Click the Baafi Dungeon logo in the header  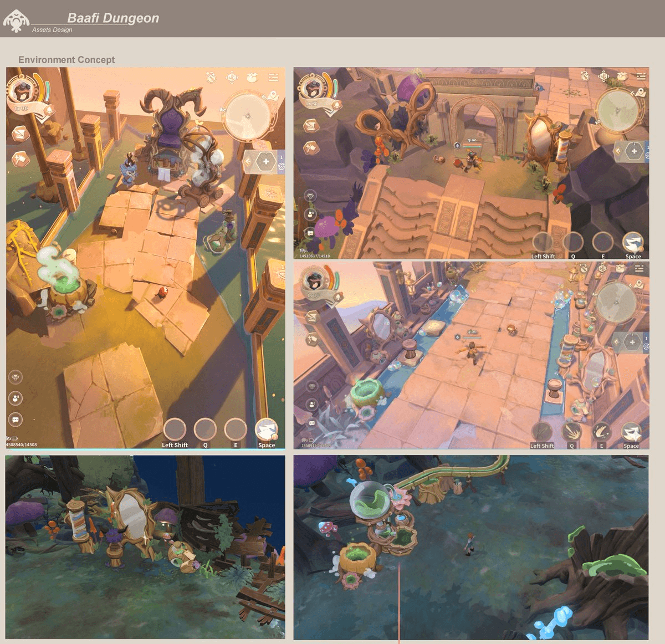[16, 20]
